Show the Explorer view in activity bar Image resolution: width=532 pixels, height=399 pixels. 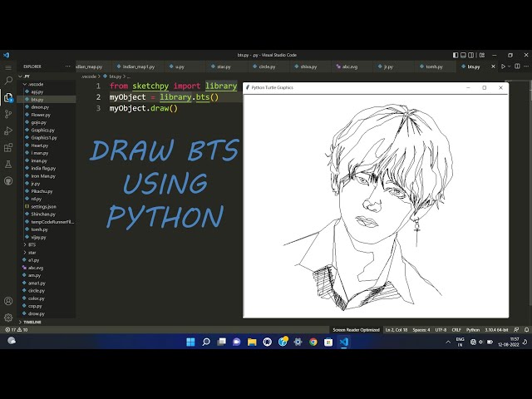coord(8,97)
